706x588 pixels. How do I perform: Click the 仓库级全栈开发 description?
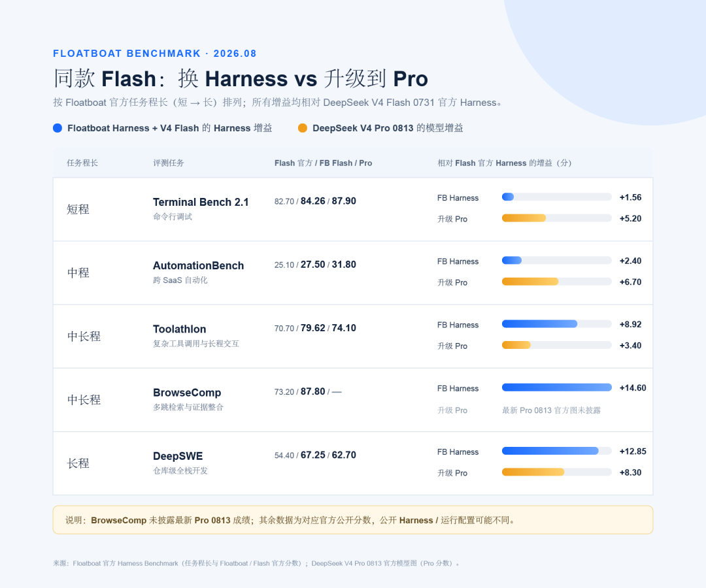[180, 470]
